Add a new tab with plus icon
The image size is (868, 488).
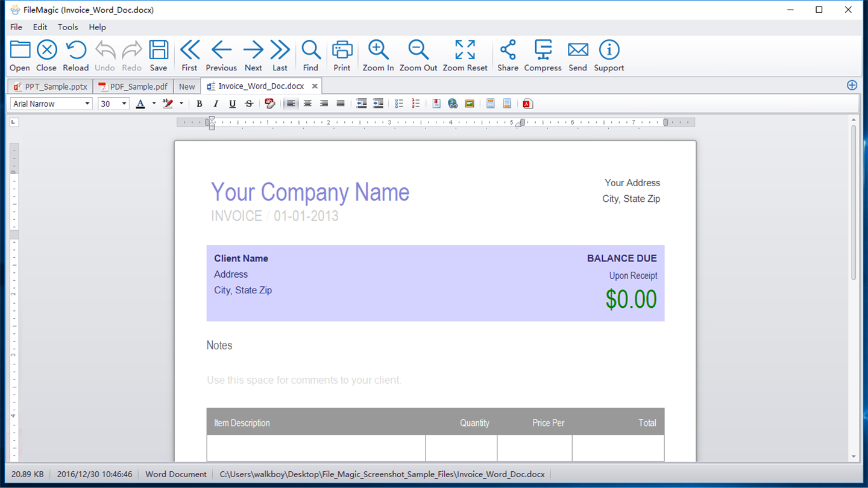[x=852, y=85]
